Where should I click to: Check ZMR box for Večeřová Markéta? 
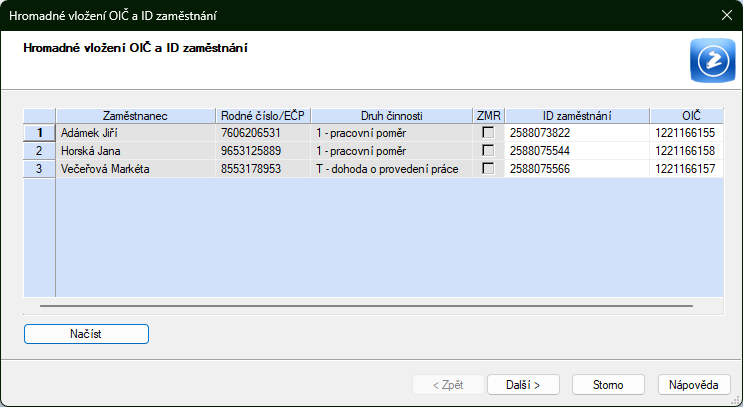[x=488, y=168]
